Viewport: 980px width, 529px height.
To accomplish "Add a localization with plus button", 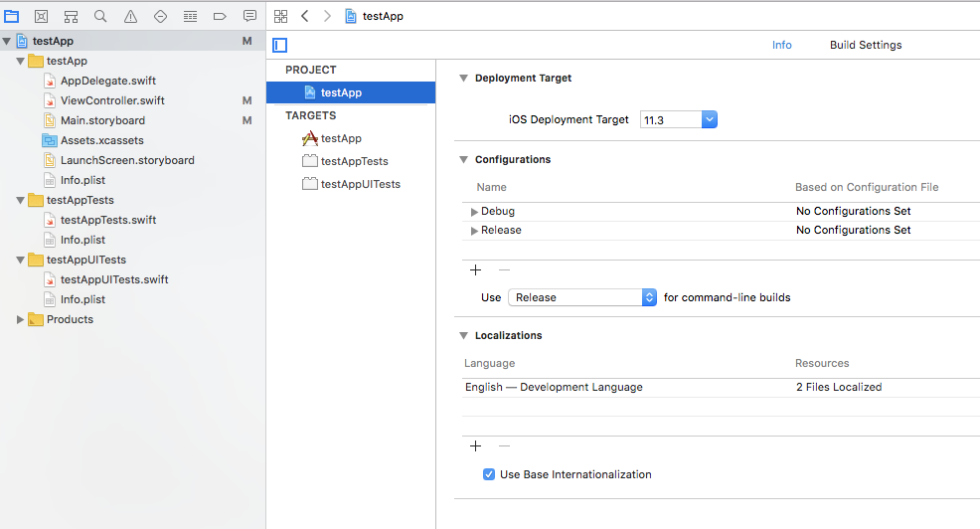I will [x=476, y=445].
